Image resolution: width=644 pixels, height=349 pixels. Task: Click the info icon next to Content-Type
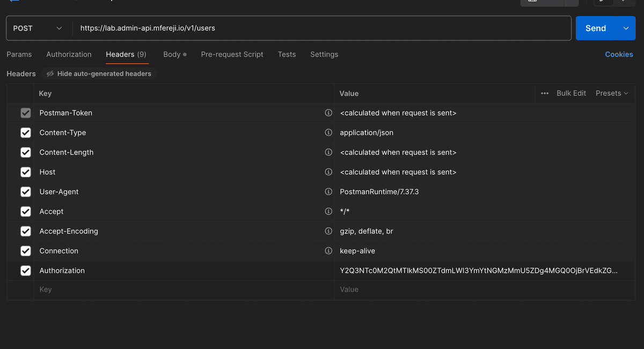pos(328,132)
